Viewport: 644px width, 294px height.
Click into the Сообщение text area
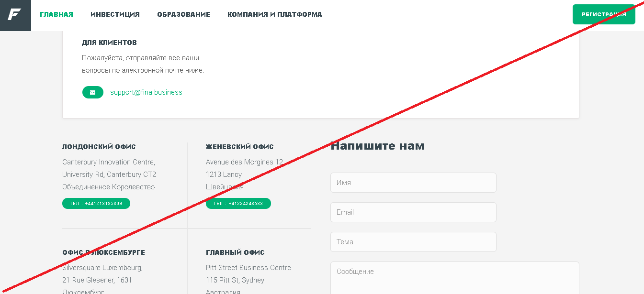454,278
